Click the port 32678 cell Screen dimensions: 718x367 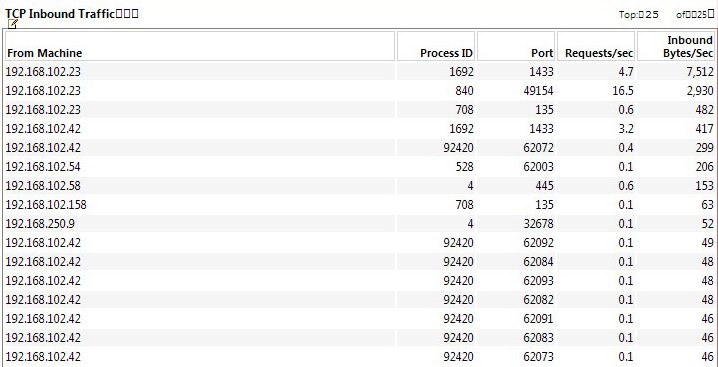coord(538,224)
